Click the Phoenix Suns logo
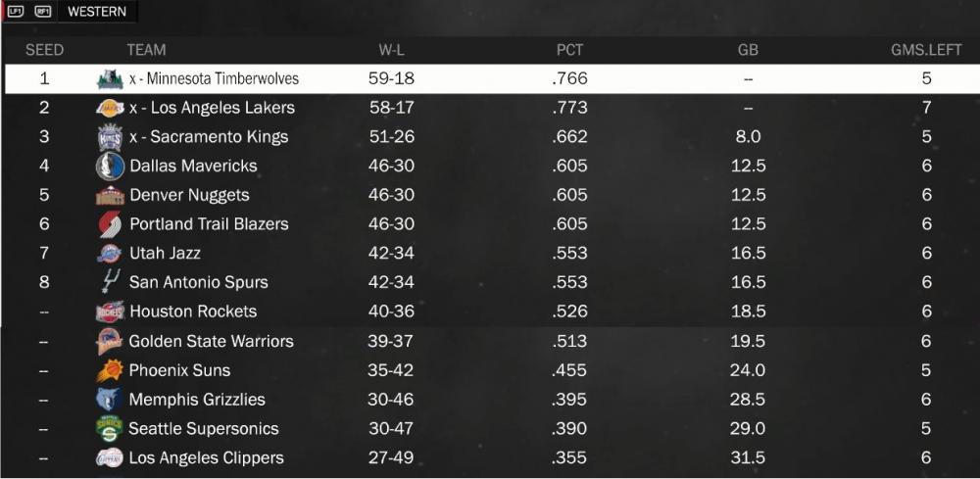Viewport: 980px width, 479px height. [x=110, y=370]
